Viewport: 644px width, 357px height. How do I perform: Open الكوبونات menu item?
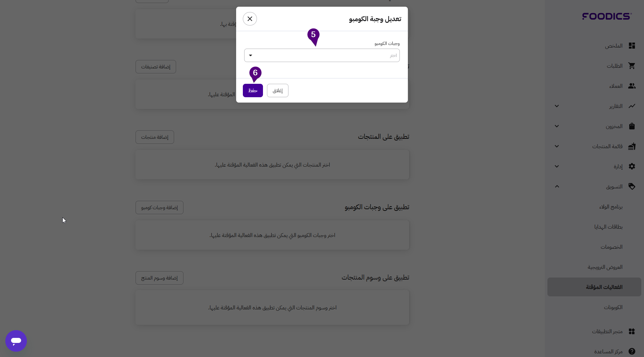(613, 307)
